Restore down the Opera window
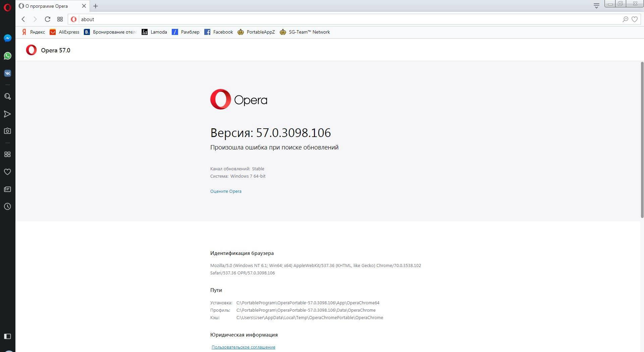Image resolution: width=644 pixels, height=352 pixels. point(621,4)
